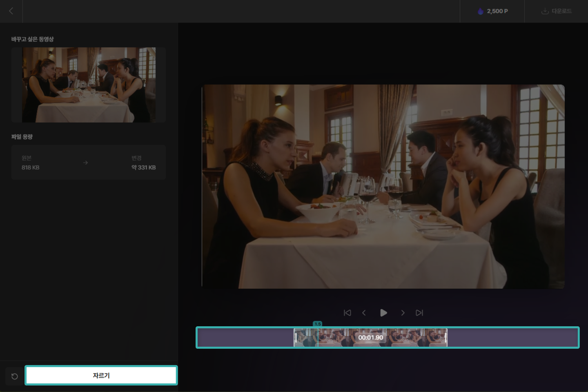
Task: Click the right trim handle of the clip
Action: pos(445,338)
